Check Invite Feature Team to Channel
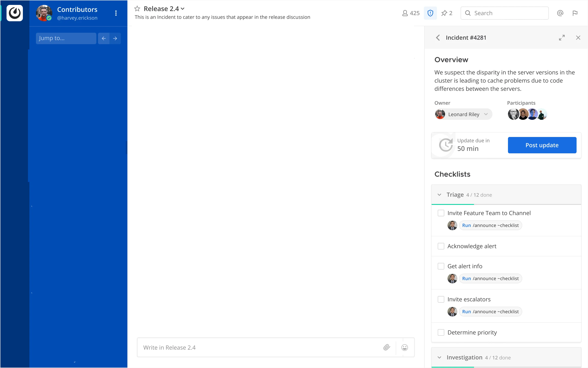The height and width of the screenshot is (368, 588). point(441,213)
